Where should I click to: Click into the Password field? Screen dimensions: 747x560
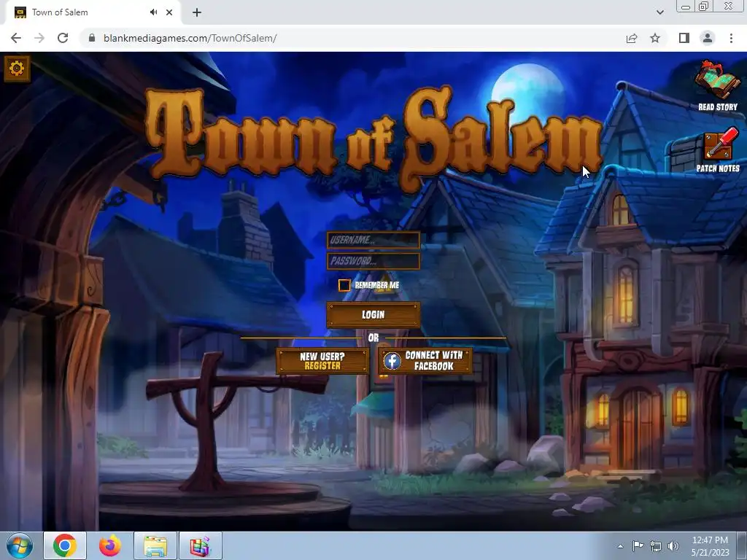tap(373, 261)
